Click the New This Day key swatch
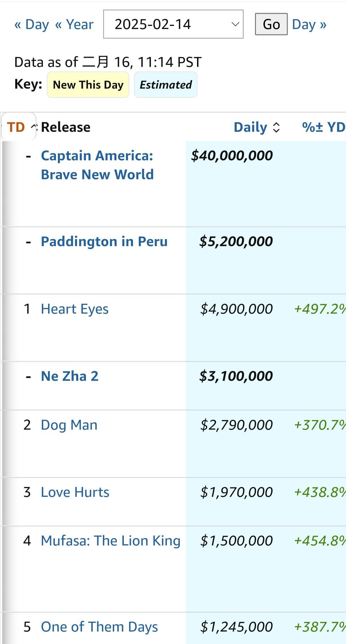This screenshot has height=644, width=346. [88, 85]
